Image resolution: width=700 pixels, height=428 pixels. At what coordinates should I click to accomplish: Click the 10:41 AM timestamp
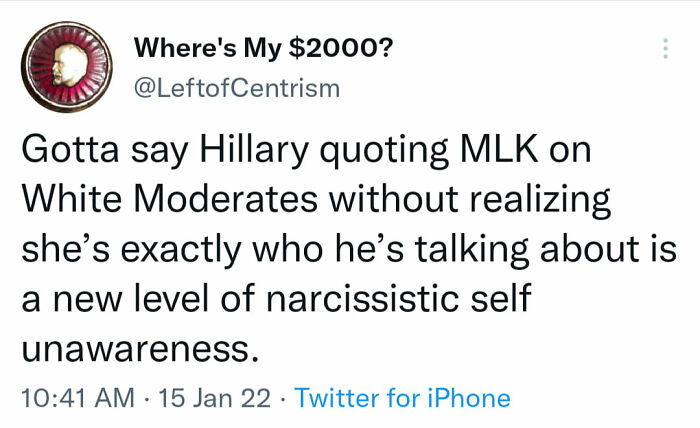coord(77,398)
